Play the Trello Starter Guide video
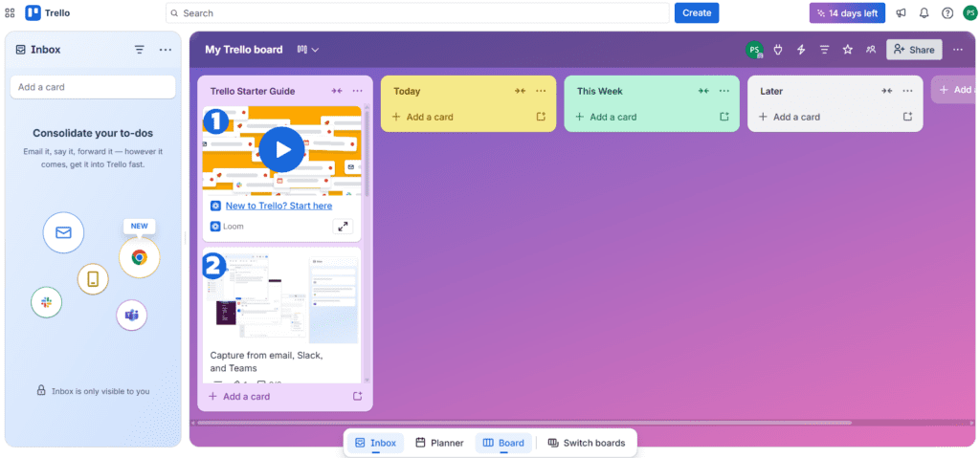The image size is (980, 458). (280, 149)
